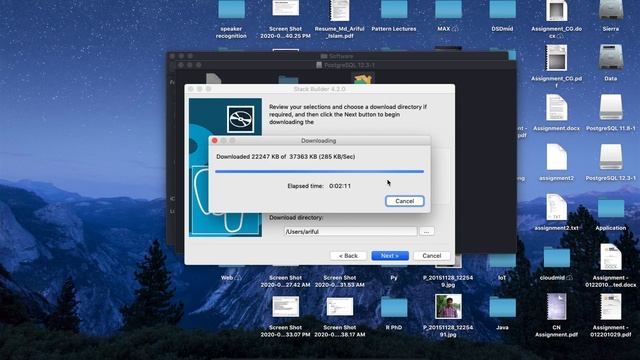Image resolution: width=640 pixels, height=360 pixels.
Task: Click the Back button in Stack Builder
Action: click(x=348, y=256)
